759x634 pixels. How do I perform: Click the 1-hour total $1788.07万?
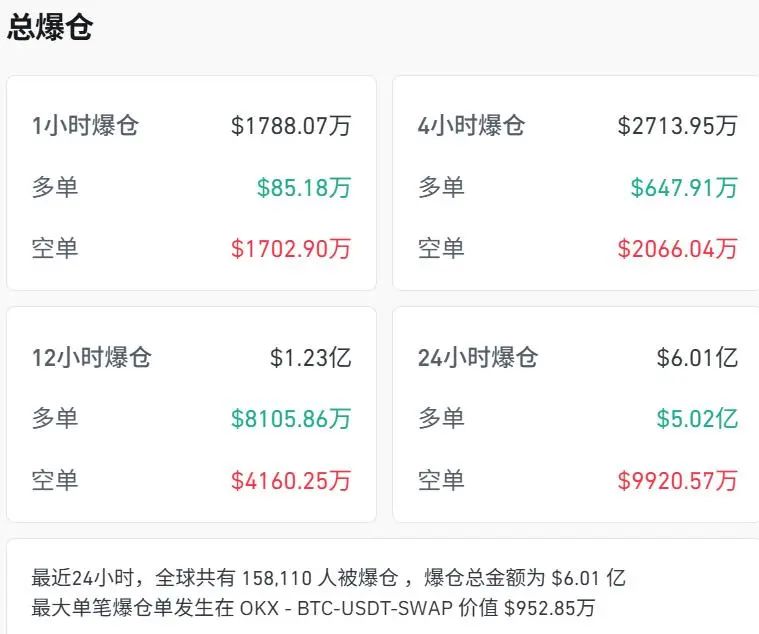[x=291, y=126]
